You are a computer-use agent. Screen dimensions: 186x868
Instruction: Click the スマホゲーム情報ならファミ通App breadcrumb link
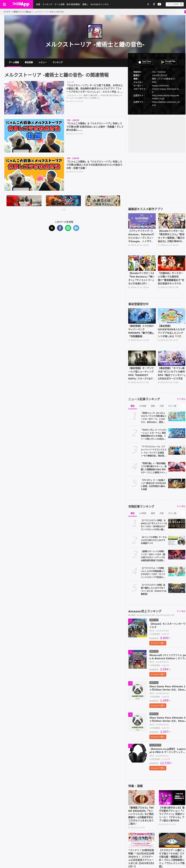(x=17, y=12)
